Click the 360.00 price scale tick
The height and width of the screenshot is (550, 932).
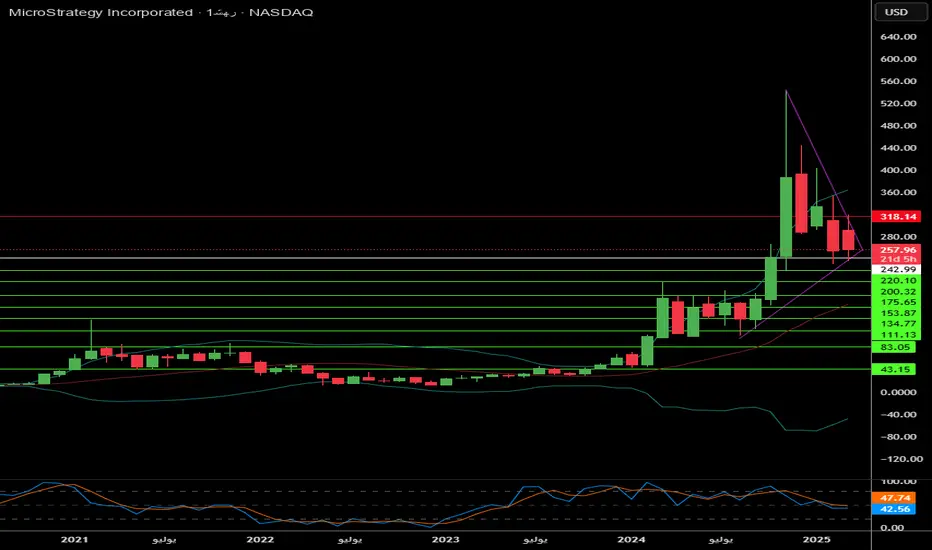[898, 192]
